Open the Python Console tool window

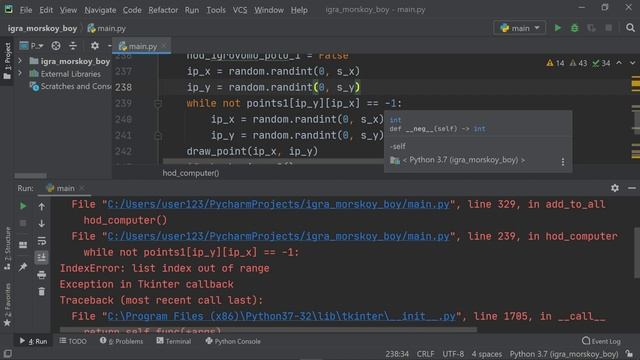[233, 341]
